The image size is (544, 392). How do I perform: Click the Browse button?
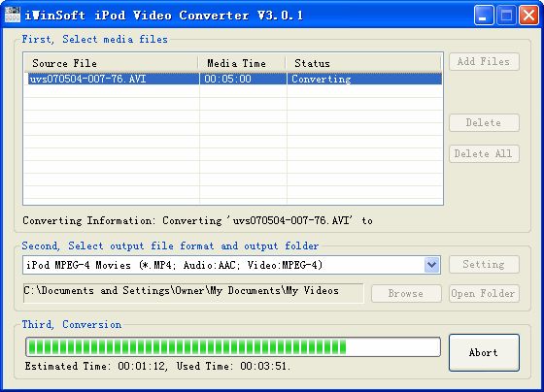coord(406,294)
